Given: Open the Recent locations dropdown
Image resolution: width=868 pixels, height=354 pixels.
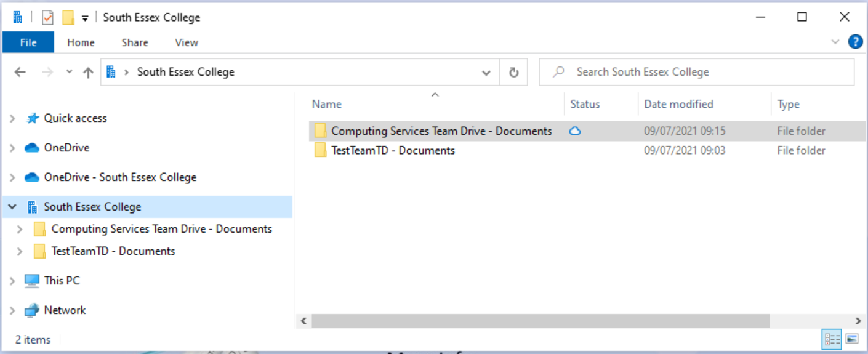Looking at the screenshot, I should point(70,72).
